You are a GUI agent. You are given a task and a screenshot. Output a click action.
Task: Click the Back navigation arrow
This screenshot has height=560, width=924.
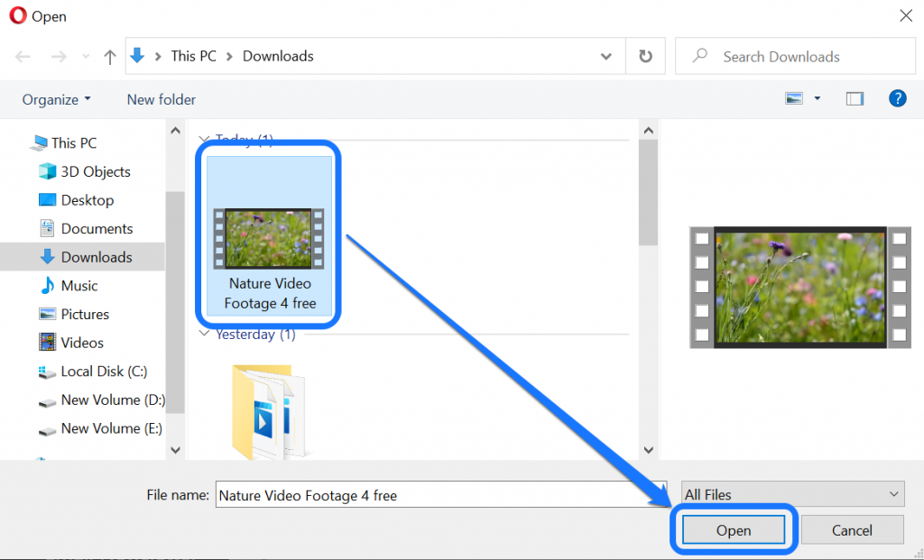click(x=23, y=57)
